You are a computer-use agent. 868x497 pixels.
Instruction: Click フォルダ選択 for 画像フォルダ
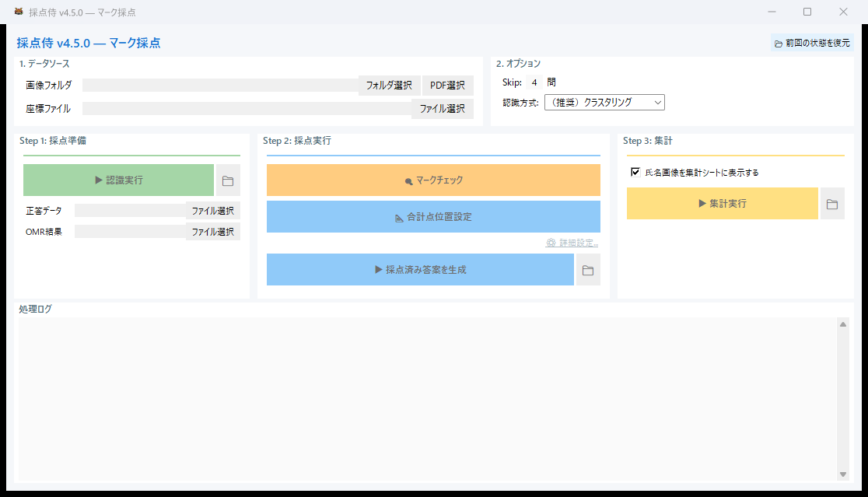coord(389,85)
